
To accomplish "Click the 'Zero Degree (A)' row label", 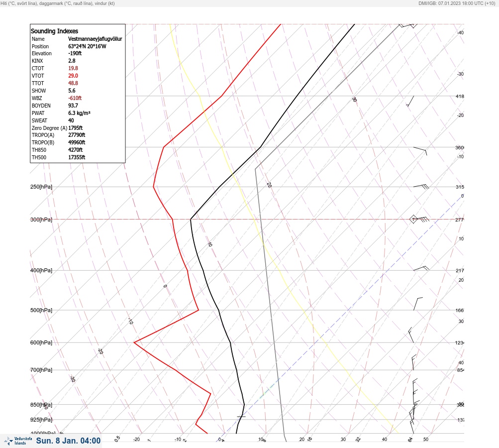I will (x=49, y=128).
